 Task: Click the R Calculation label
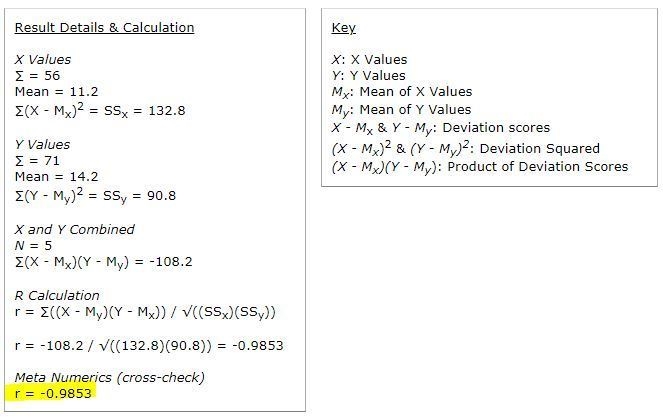pyautogui.click(x=57, y=295)
